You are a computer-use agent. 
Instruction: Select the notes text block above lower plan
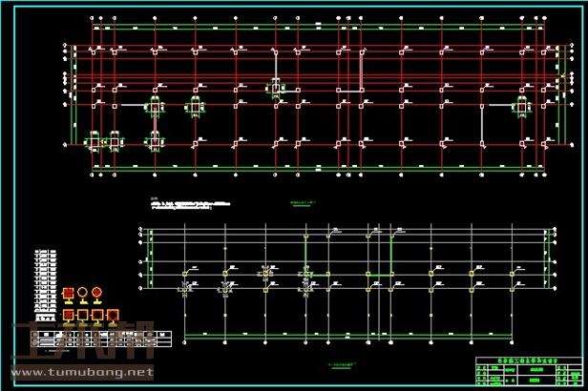189,204
